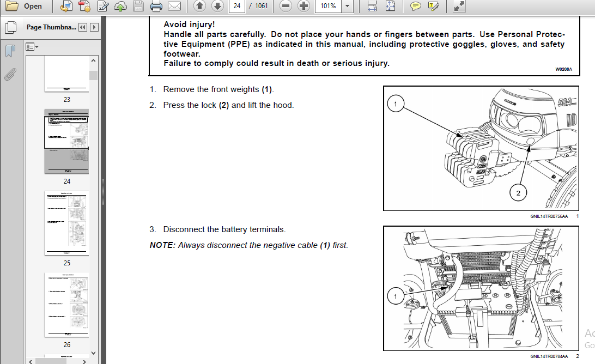
Task: Click the total page count '1061'
Action: click(x=262, y=6)
